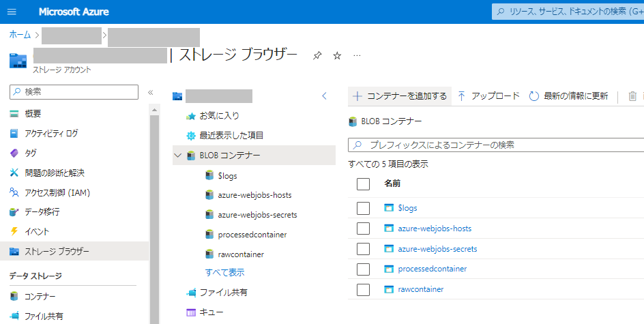The width and height of the screenshot is (644, 324).
Task: Focus the global resource search box
Action: (x=568, y=12)
